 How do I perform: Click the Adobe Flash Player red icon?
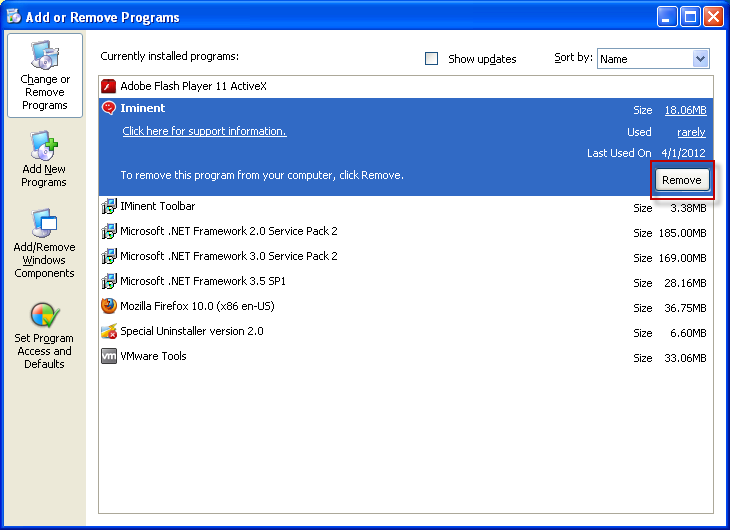pos(108,86)
